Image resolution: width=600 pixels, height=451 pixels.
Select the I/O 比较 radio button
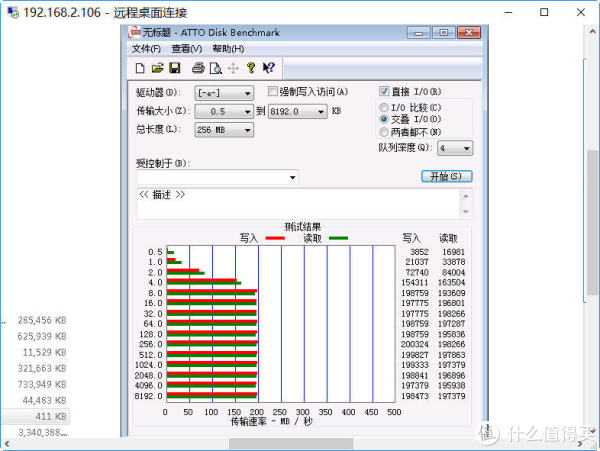click(384, 107)
